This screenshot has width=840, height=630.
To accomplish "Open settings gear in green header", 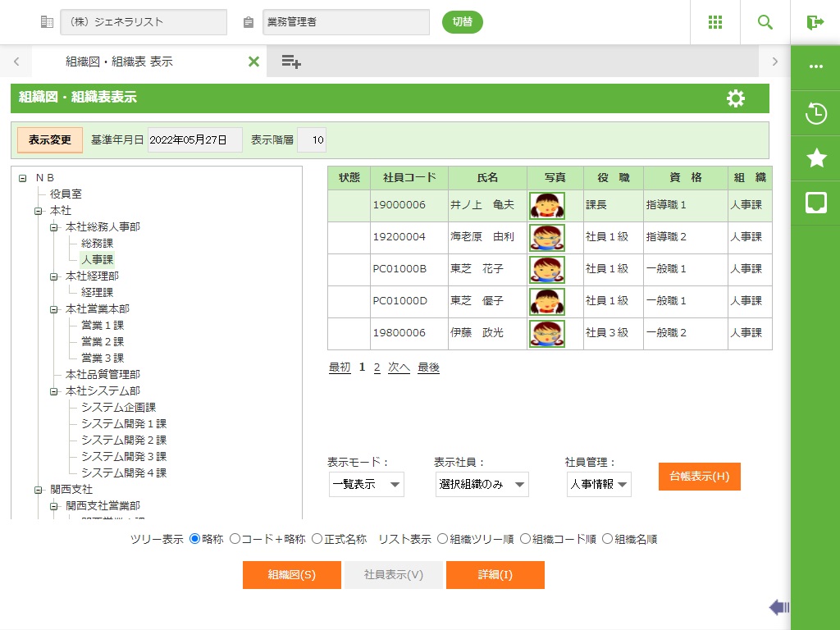I will [736, 98].
